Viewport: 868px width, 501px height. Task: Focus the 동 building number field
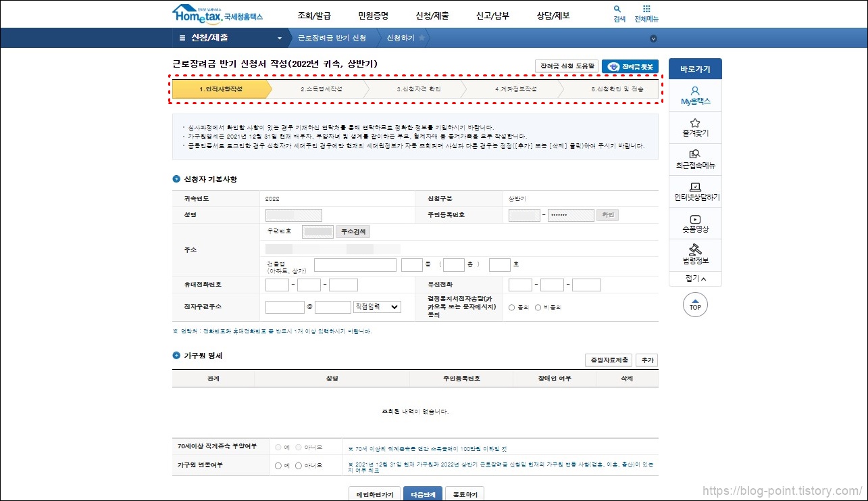click(411, 265)
